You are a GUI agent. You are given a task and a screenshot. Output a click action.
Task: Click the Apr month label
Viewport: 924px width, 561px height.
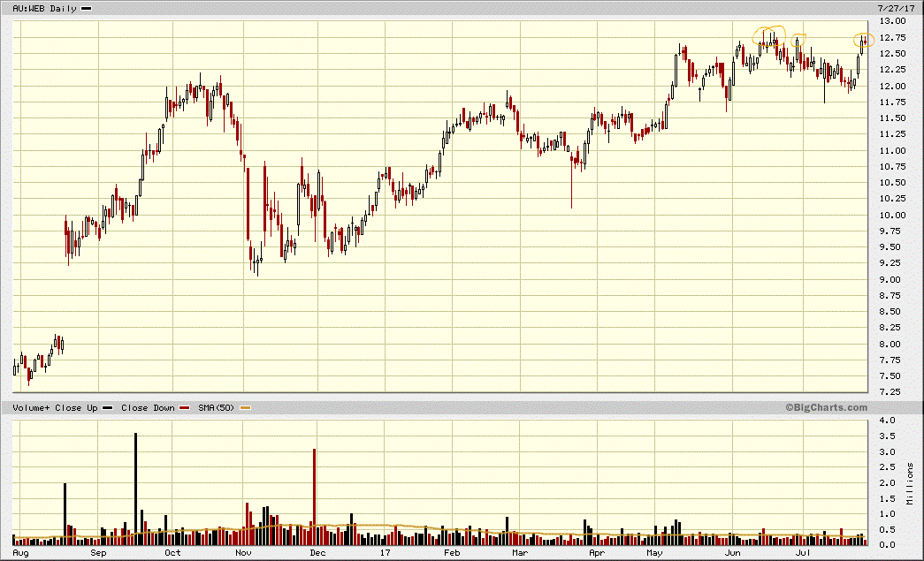tap(597, 553)
